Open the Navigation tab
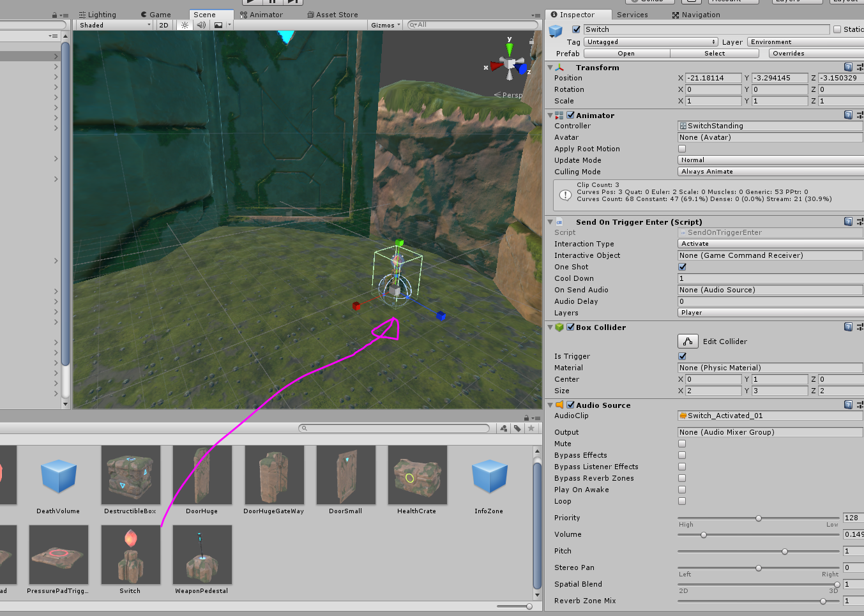Image resolution: width=864 pixels, height=616 pixels. [696, 15]
